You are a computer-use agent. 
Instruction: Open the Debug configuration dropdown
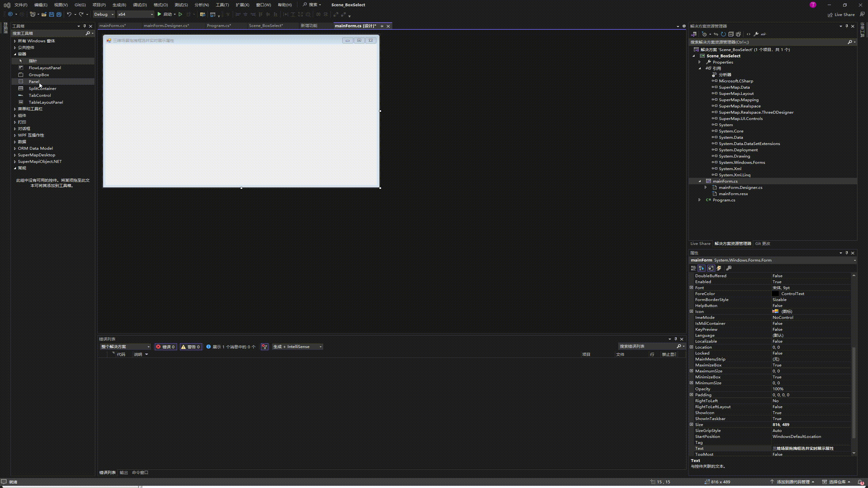tap(104, 14)
